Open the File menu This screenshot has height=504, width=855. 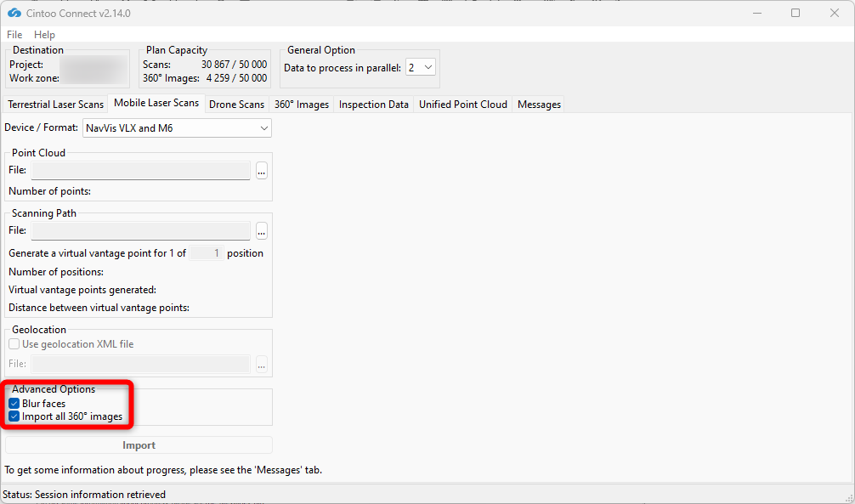pyautogui.click(x=14, y=34)
